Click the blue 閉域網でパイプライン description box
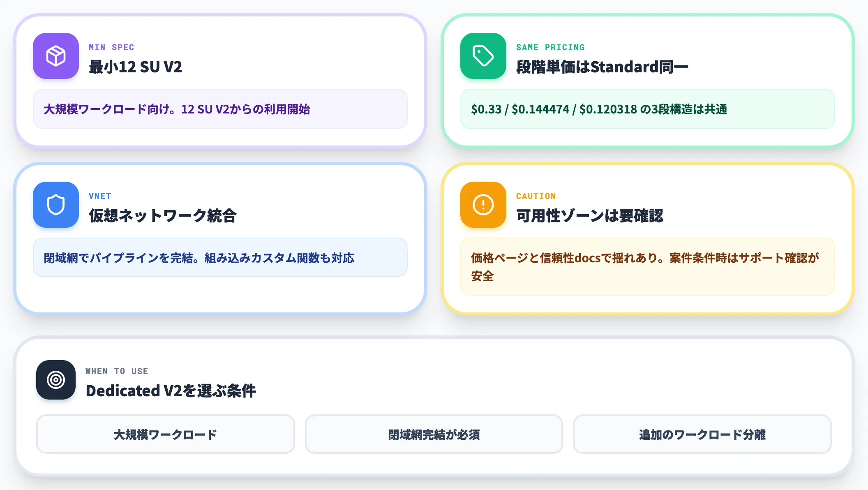 [220, 257]
